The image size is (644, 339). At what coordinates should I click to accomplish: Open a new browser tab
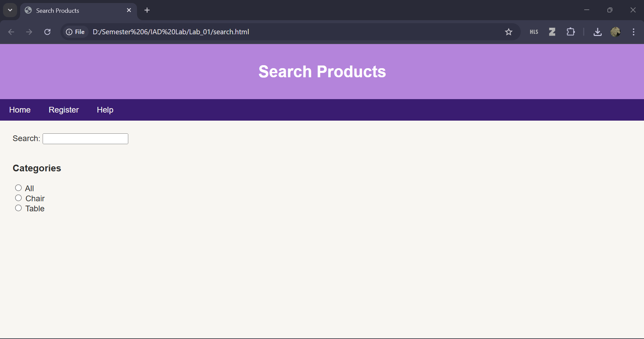[x=147, y=10]
